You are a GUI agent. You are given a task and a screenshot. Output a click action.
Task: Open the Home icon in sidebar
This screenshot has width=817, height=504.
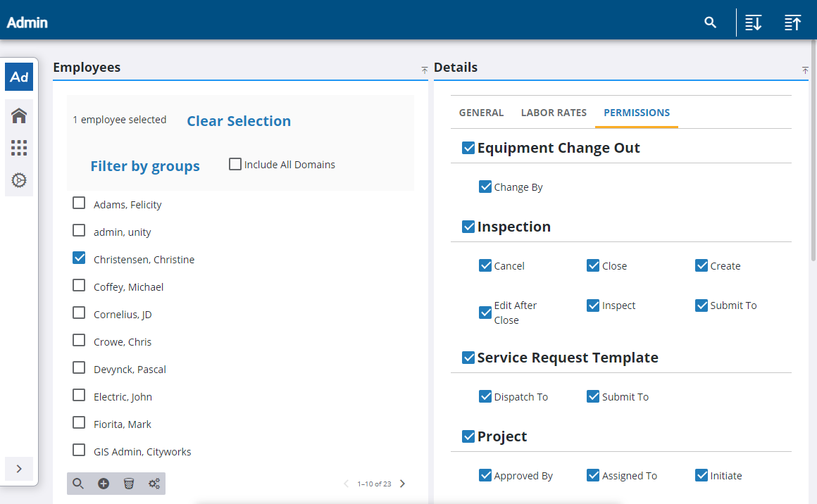tap(19, 115)
